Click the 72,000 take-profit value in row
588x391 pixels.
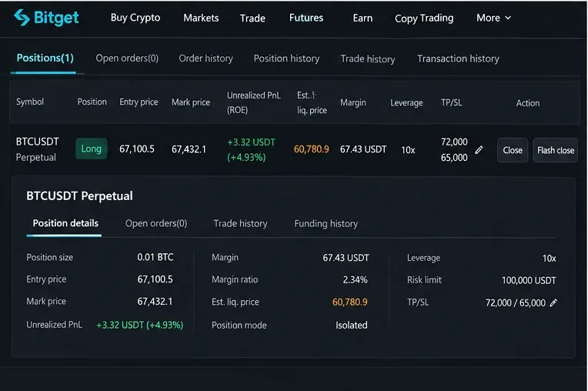click(x=454, y=142)
